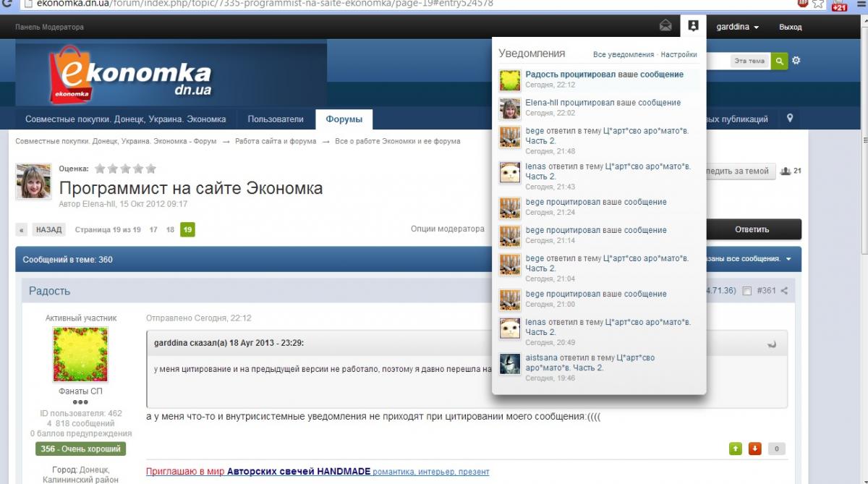This screenshot has width=868, height=484.
Task: Open Авторских свечей HANDMADE signature link
Action: 299,471
